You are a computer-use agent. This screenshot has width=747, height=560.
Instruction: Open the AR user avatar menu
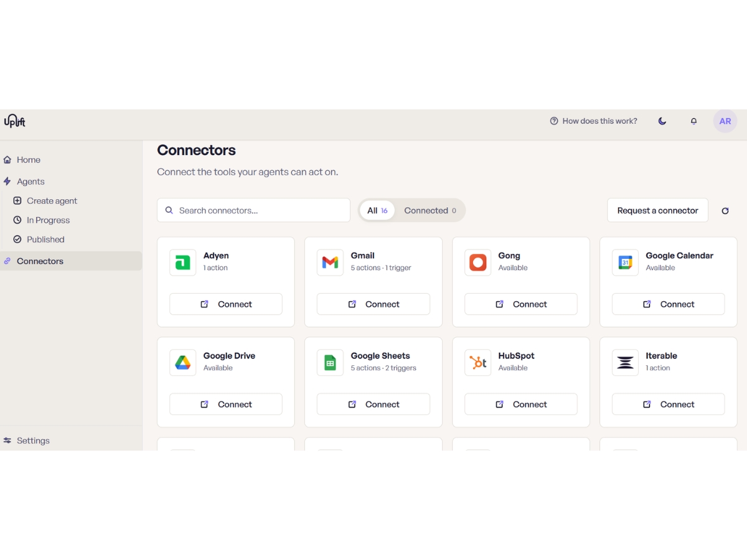click(725, 121)
